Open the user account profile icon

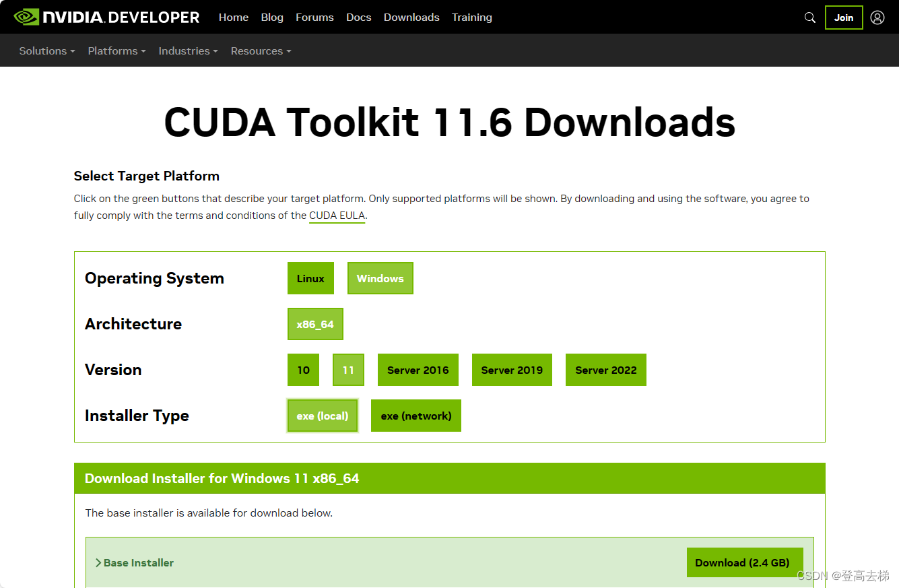coord(877,18)
